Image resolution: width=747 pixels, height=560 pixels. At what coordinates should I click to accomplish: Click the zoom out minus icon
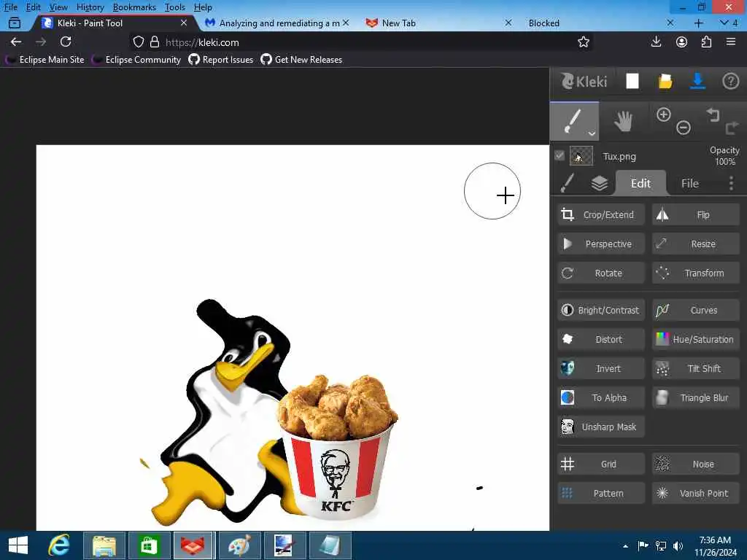click(x=683, y=128)
